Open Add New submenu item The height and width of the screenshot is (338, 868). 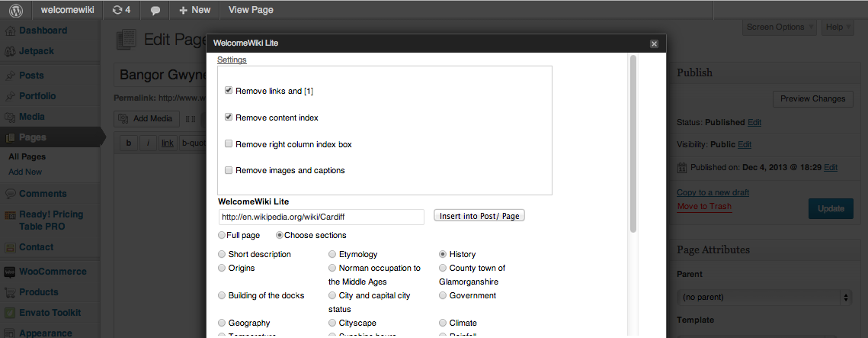25,172
